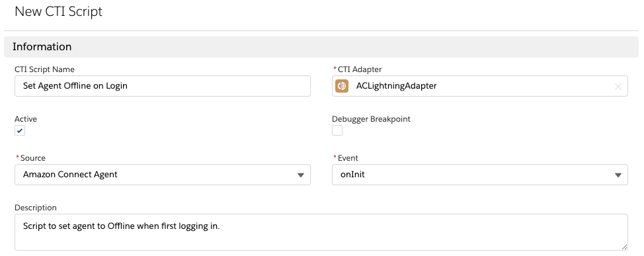Click the Information section header

coord(321,47)
